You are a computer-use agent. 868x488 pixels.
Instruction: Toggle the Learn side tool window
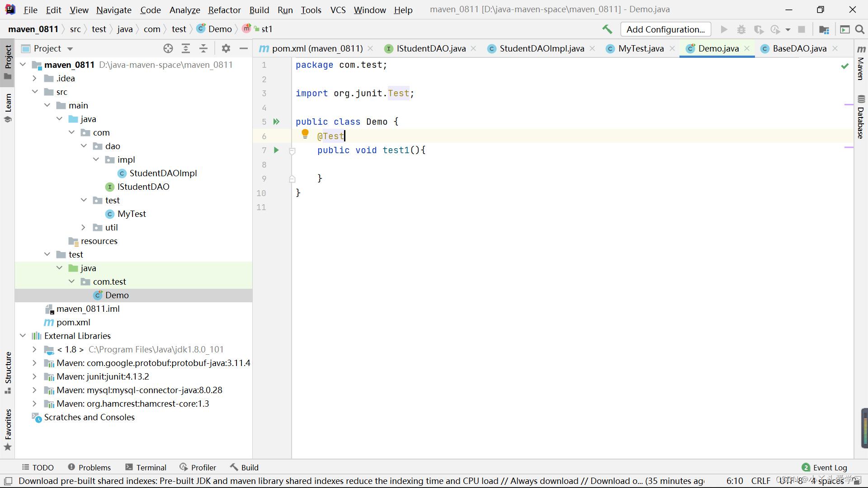pyautogui.click(x=8, y=108)
